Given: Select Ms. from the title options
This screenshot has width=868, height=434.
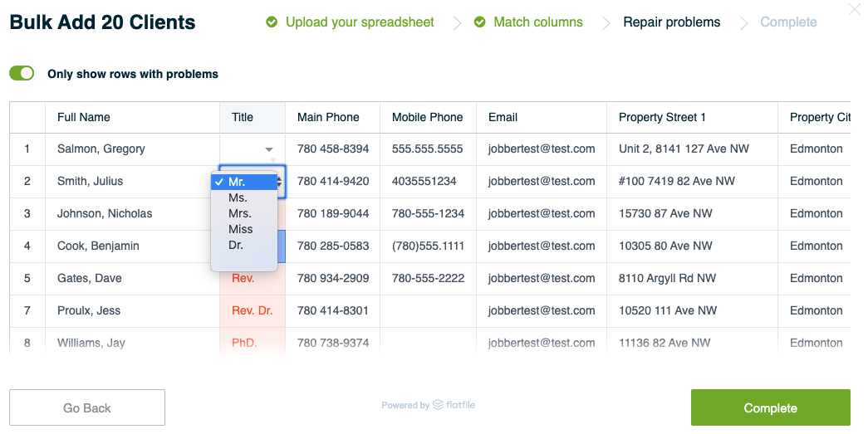Looking at the screenshot, I should pyautogui.click(x=244, y=198).
